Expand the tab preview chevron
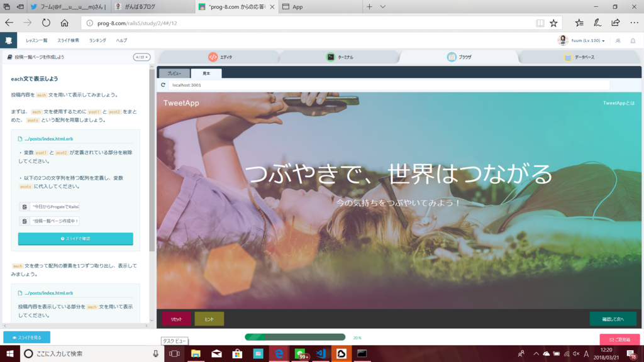 point(383,6)
